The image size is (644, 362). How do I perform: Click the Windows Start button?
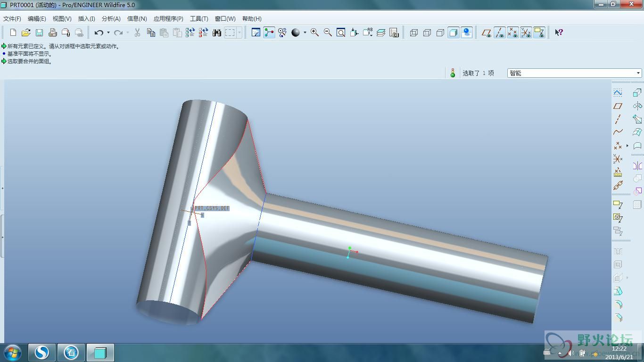tap(12, 353)
